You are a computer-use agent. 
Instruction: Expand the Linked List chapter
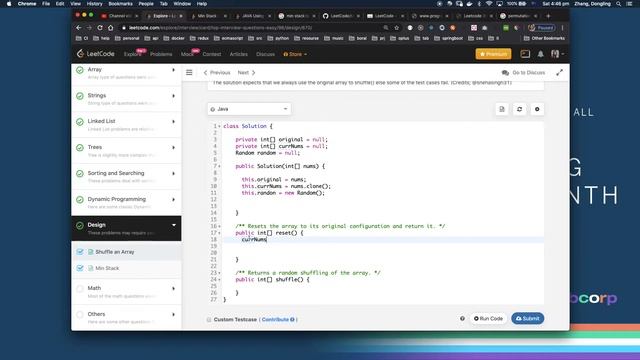pos(173,122)
